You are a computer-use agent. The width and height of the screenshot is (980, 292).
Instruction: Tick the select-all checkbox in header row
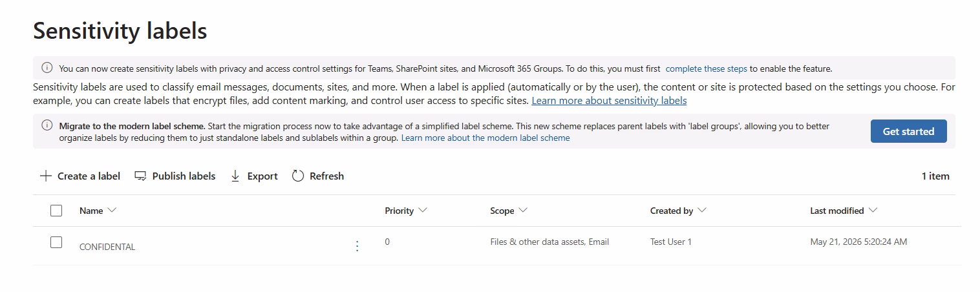coord(56,211)
